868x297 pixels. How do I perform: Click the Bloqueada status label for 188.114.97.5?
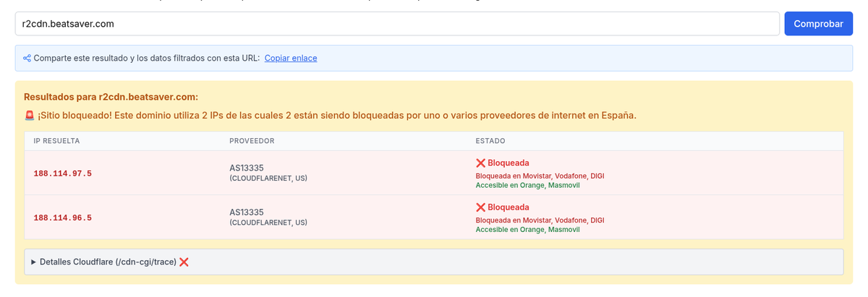[x=509, y=163]
